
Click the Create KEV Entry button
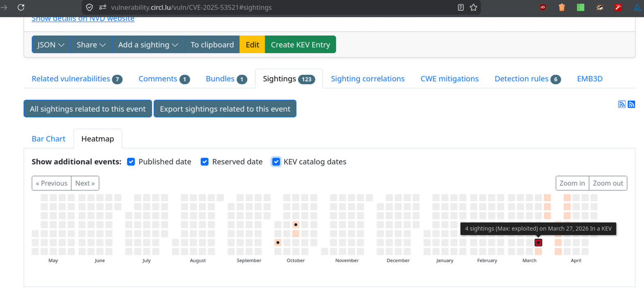tap(300, 45)
